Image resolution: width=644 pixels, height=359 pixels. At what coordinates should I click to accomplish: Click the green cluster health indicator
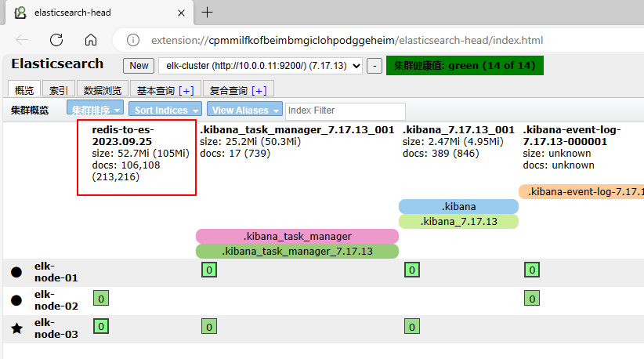pos(465,66)
